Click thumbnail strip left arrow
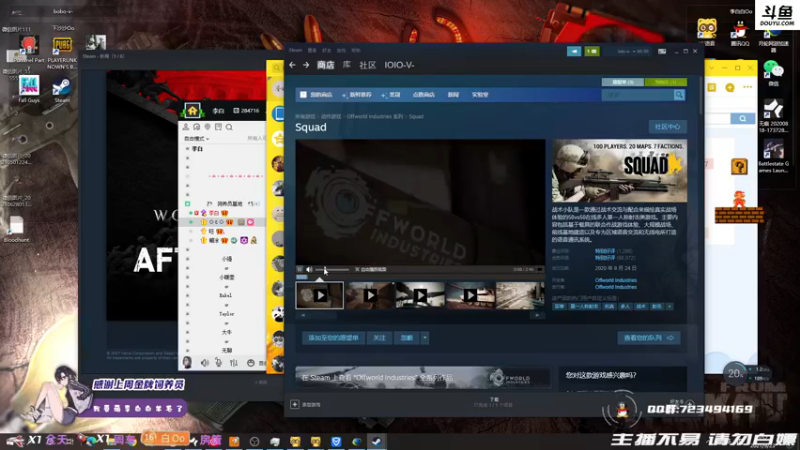800x450 pixels. pos(303,316)
